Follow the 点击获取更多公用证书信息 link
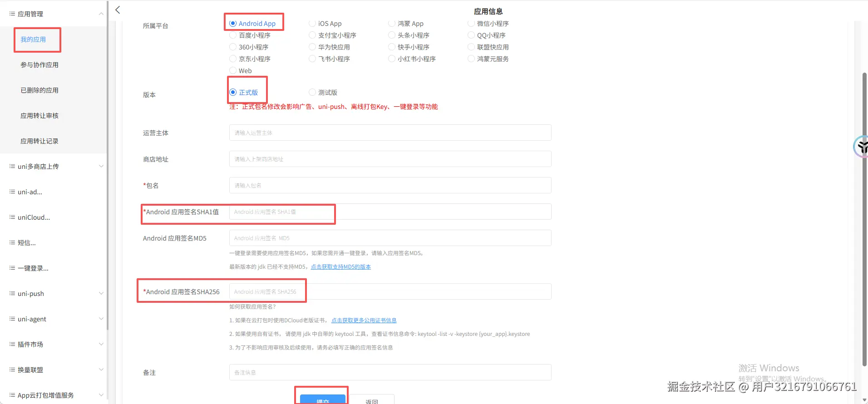The image size is (868, 404). [364, 320]
